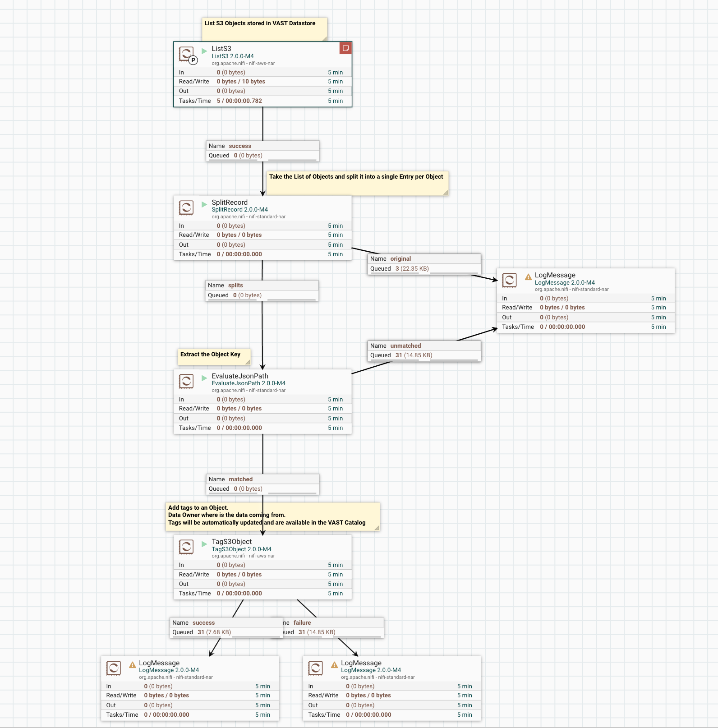718x728 pixels.
Task: Click ListS3 Tasks/Time value '5 / 00:00:00.782'
Action: [x=239, y=101]
